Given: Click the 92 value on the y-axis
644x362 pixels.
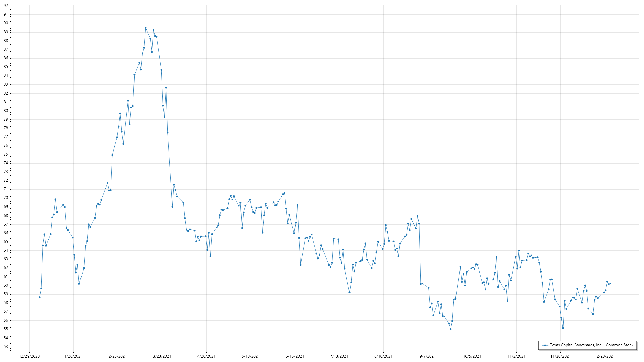Looking at the screenshot, I should click(x=6, y=6).
